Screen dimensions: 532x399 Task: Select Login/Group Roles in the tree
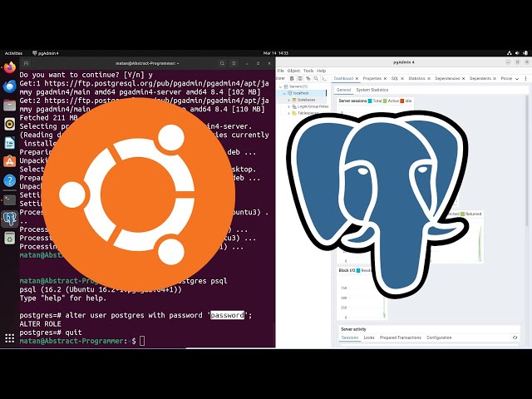click(x=313, y=106)
